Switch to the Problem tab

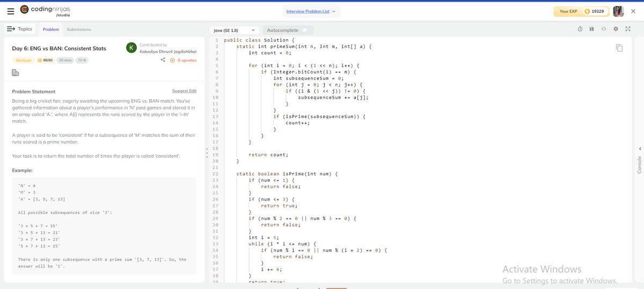coord(51,29)
